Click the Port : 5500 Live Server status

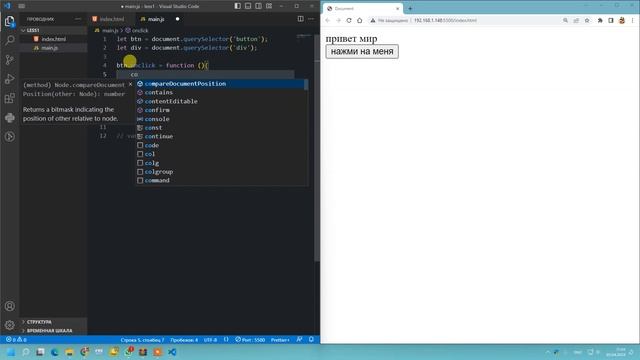coord(250,340)
